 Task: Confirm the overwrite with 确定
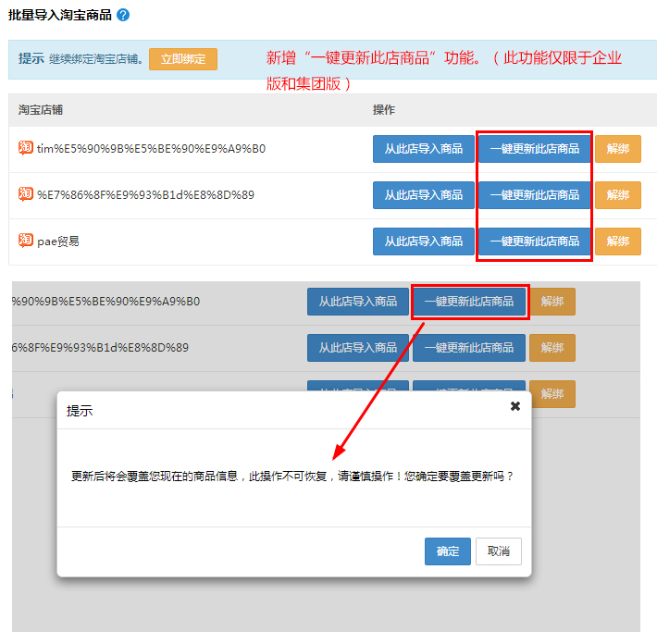[x=448, y=551]
